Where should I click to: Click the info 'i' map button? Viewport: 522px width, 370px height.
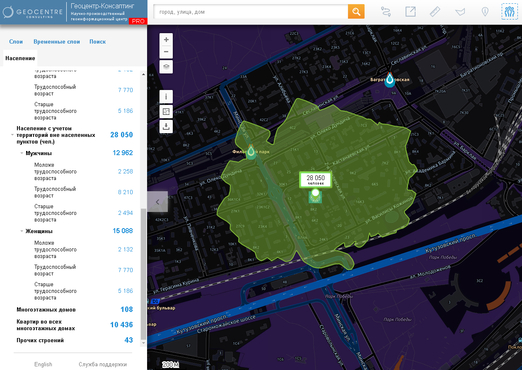pos(166,97)
